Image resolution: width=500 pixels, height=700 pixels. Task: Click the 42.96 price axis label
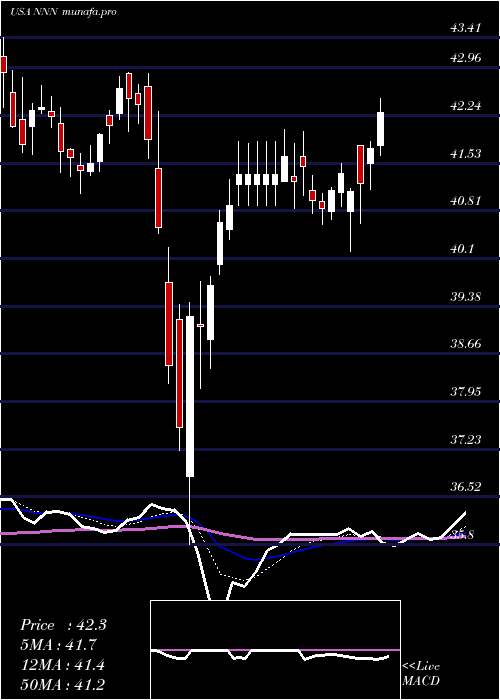point(466,58)
